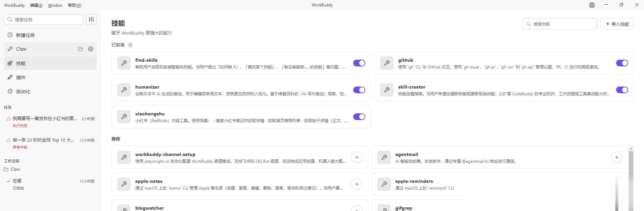Click the agentmail wrench icon
The height and width of the screenshot is (211, 644).
pyautogui.click(x=384, y=157)
